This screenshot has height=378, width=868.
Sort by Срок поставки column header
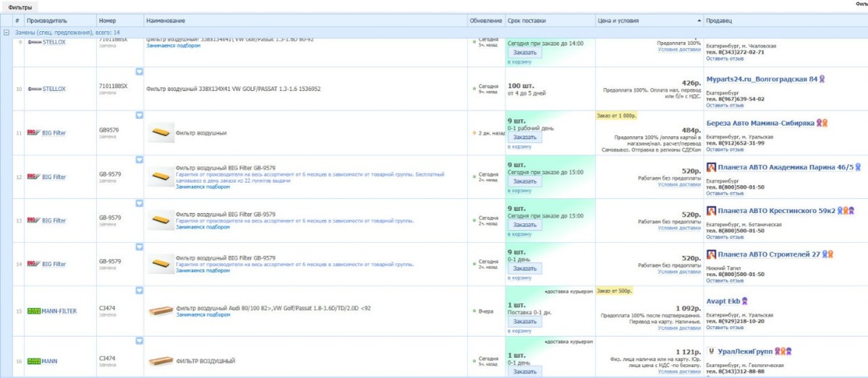(527, 20)
